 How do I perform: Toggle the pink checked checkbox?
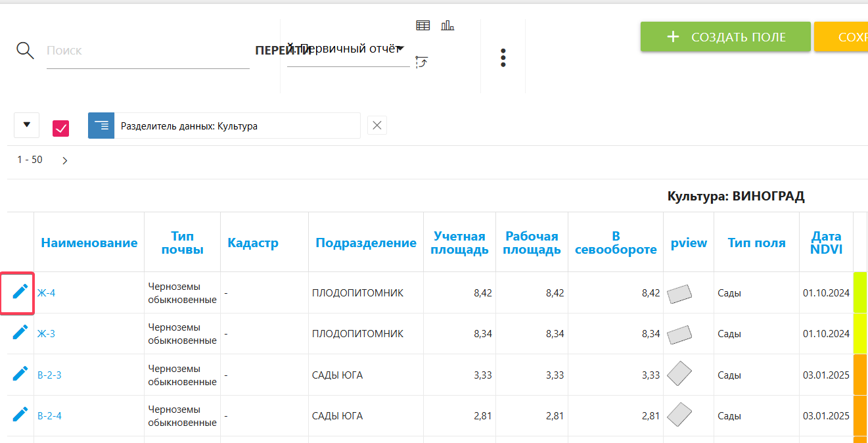click(61, 128)
